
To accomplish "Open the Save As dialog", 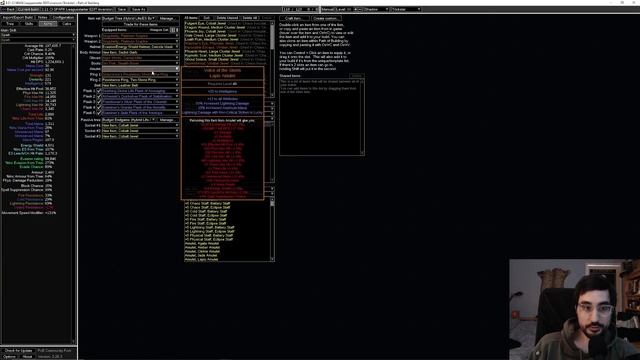I will tap(138, 9).
